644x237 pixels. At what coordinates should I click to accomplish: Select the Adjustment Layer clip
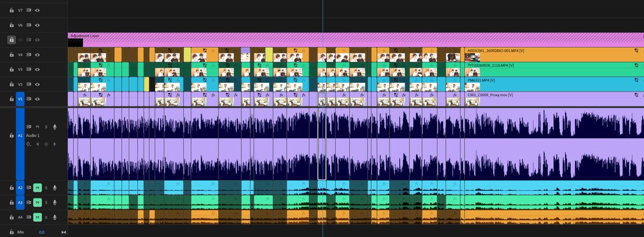356,40
